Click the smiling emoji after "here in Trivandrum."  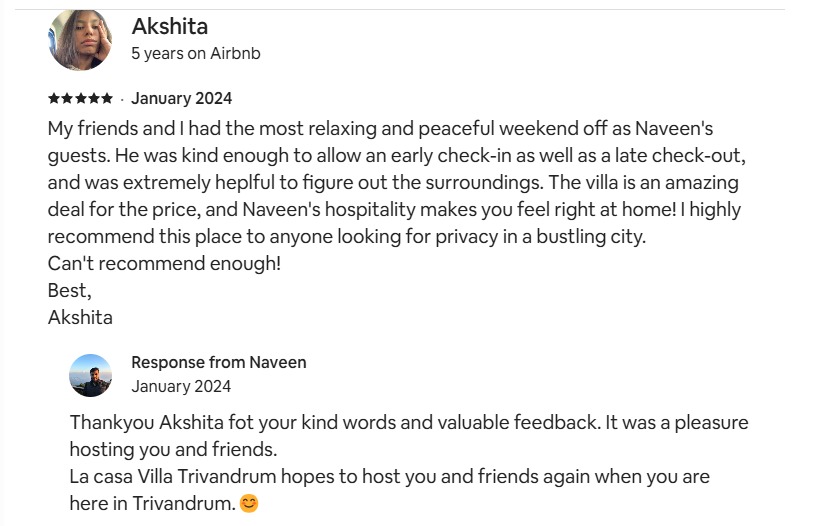click(249, 503)
